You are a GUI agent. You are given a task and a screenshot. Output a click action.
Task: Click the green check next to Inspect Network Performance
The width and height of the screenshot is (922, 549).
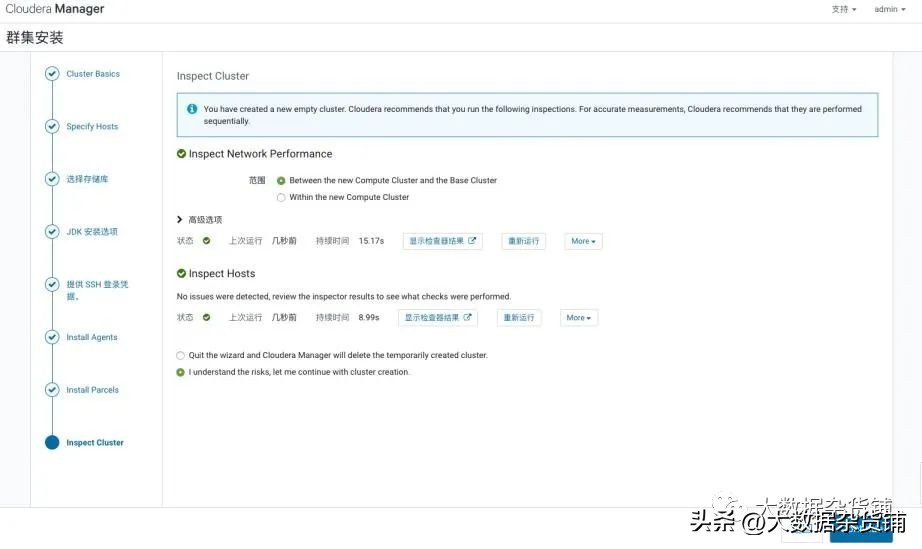(181, 153)
